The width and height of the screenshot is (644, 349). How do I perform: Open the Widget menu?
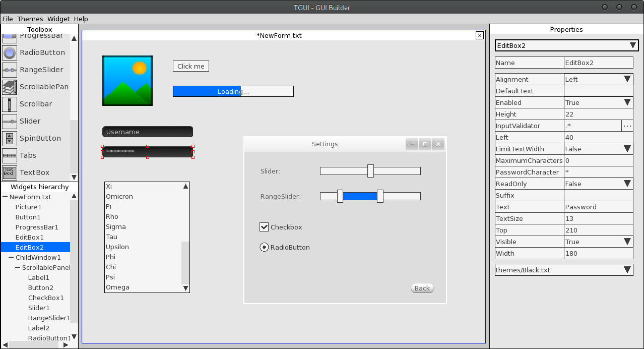click(x=58, y=19)
